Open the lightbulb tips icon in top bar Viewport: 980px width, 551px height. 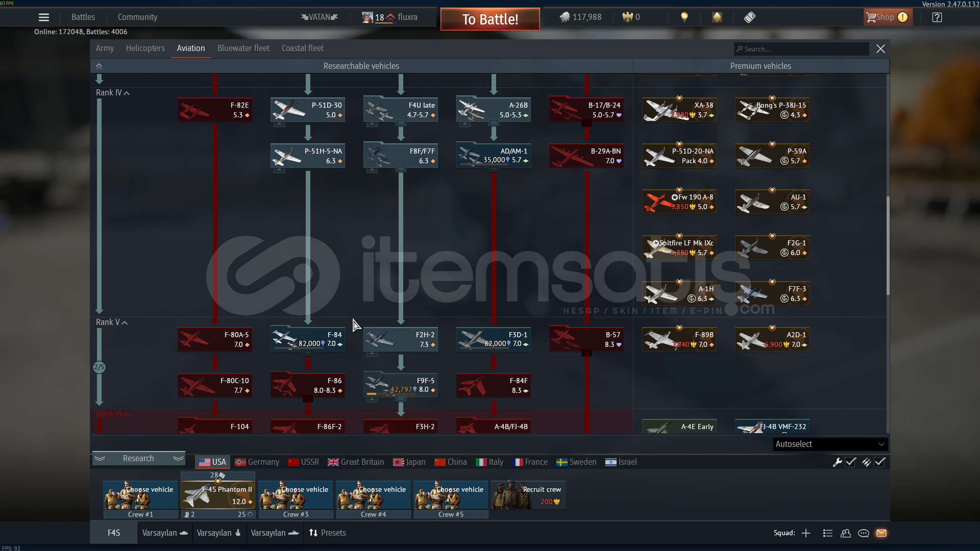click(684, 17)
